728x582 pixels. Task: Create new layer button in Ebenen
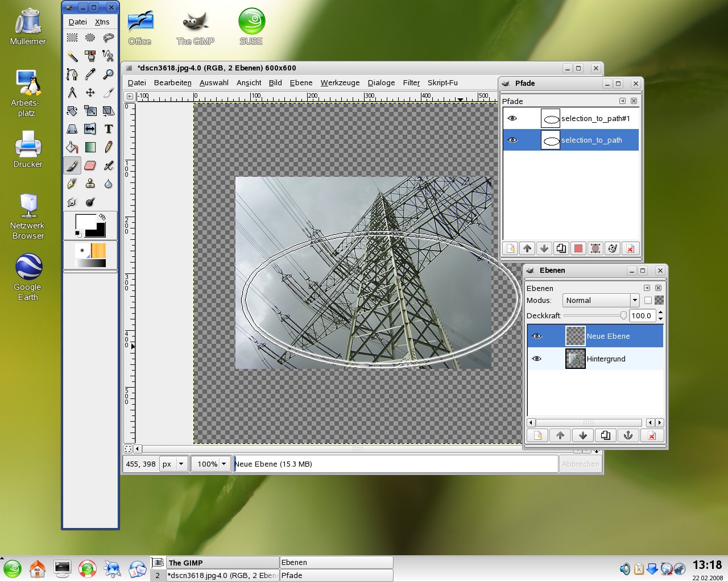[x=537, y=435]
